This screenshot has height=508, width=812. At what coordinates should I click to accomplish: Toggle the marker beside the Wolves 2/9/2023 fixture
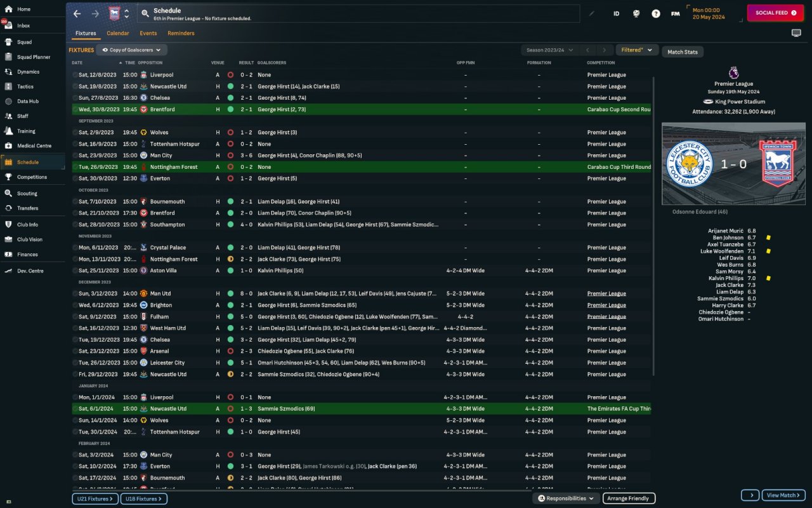click(x=75, y=133)
